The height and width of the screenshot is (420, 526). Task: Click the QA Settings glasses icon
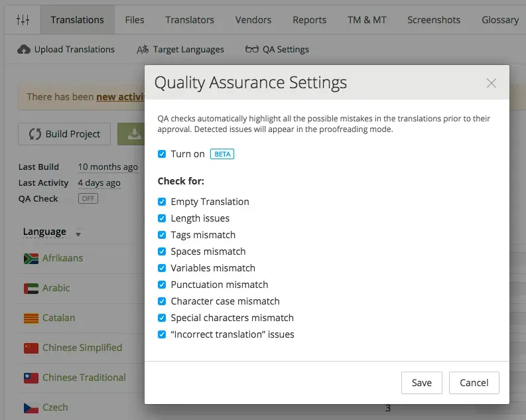click(252, 49)
